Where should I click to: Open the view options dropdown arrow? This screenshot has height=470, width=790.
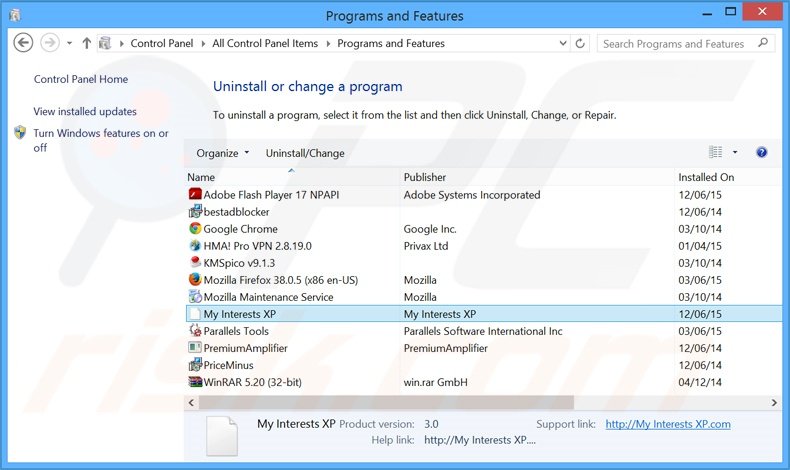tap(735, 152)
